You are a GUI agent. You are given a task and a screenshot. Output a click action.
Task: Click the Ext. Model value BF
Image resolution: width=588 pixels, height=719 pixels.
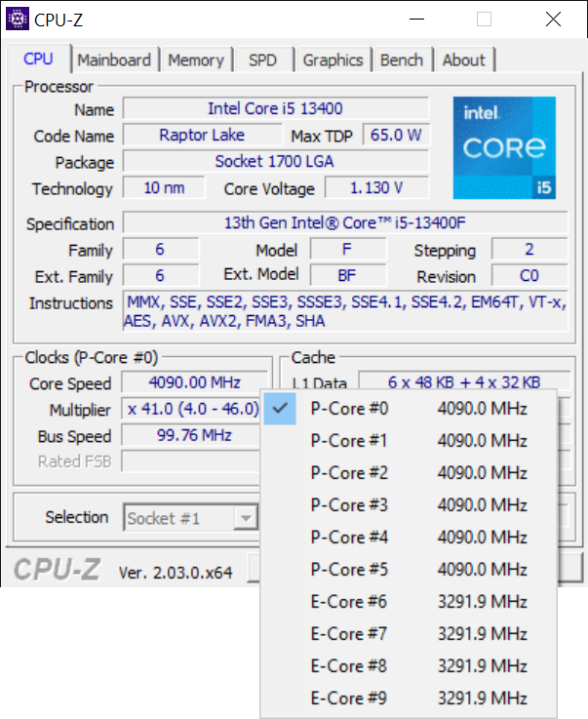coord(347,275)
